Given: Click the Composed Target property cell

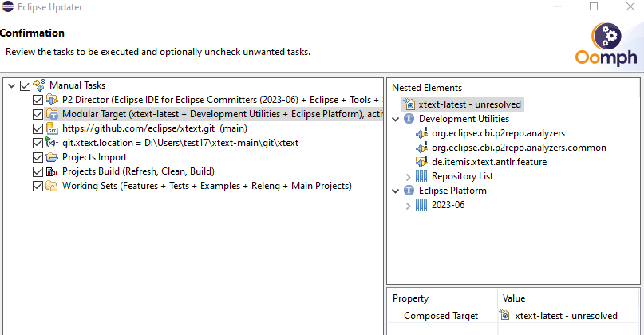Looking at the screenshot, I should pyautogui.click(x=442, y=316).
